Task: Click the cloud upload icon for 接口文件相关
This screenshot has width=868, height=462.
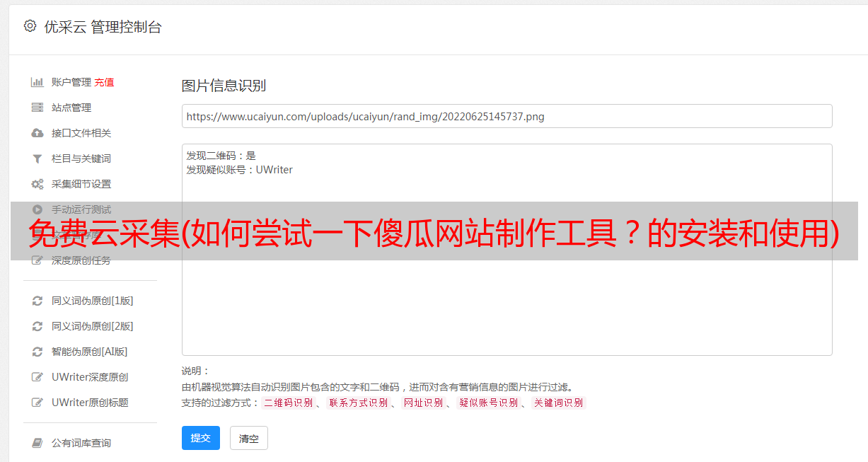Action: 37,133
